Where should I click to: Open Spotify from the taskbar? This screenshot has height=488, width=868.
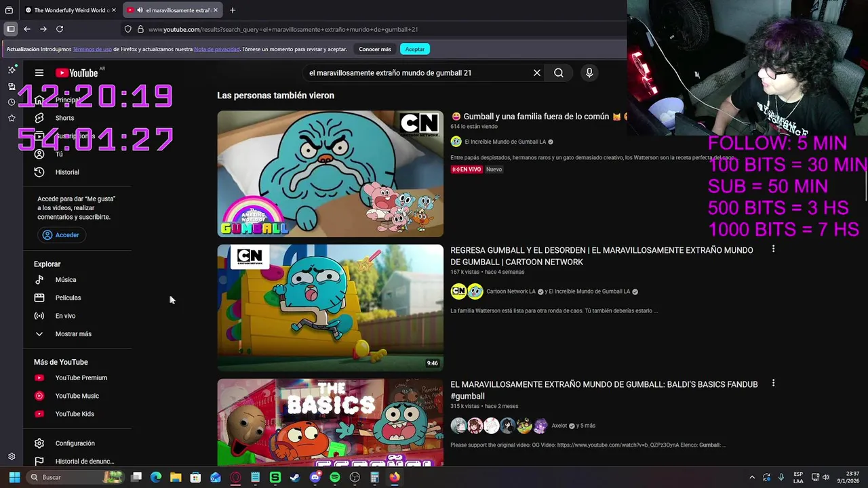pyautogui.click(x=335, y=477)
